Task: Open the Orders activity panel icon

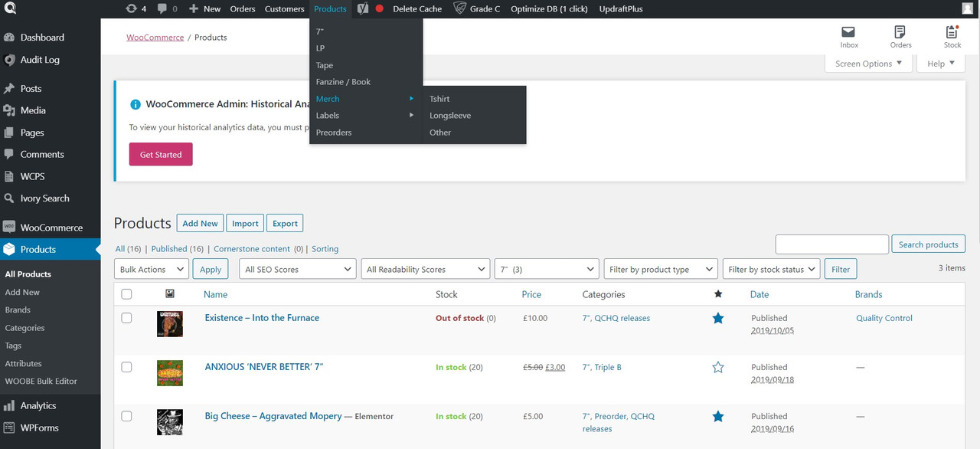Action: (900, 36)
